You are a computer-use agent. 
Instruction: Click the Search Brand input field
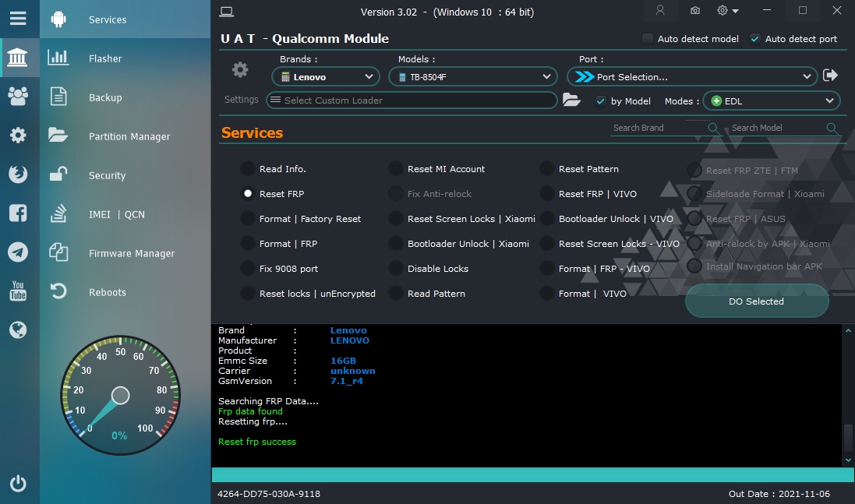[x=658, y=128]
